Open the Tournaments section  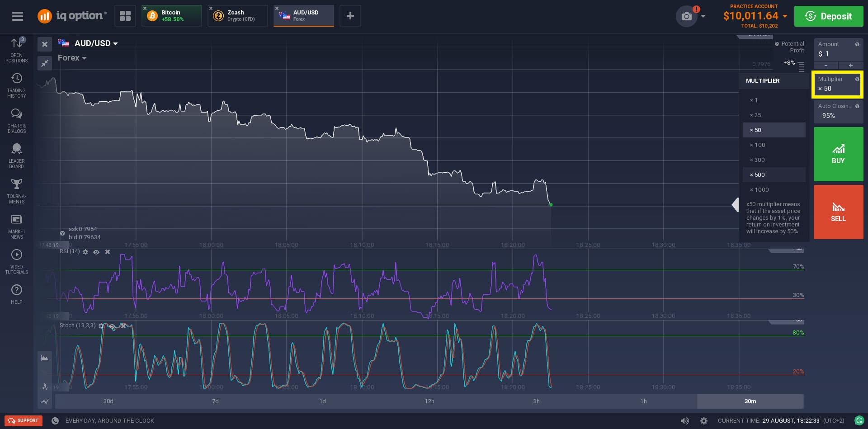coord(17,192)
